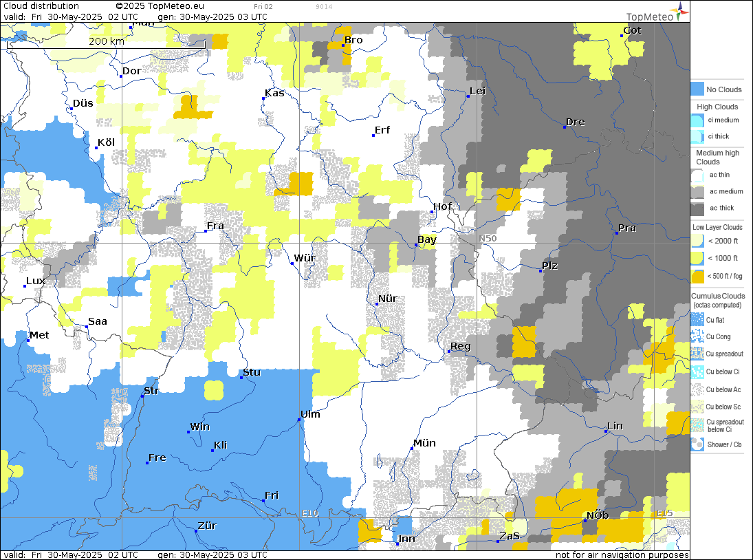753x560 pixels.
Task: Select the Nür city label
Action: click(x=388, y=299)
